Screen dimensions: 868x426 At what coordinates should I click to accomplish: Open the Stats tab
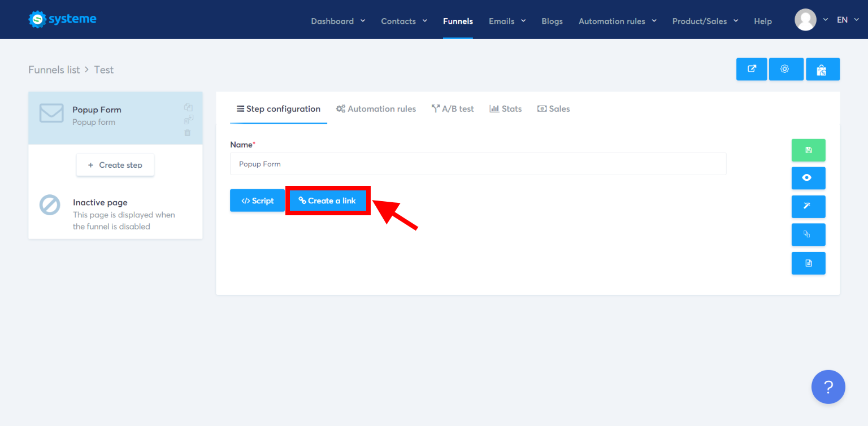[x=505, y=108]
